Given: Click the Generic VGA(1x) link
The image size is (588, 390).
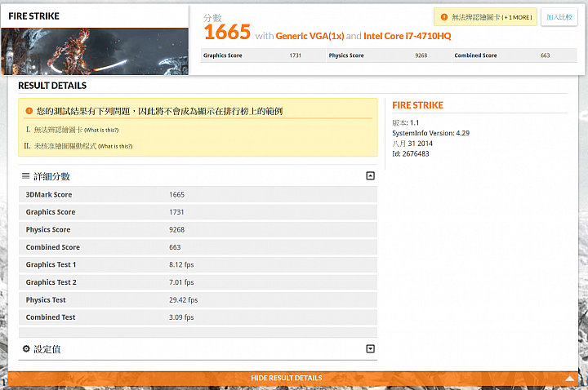Looking at the screenshot, I should 310,36.
